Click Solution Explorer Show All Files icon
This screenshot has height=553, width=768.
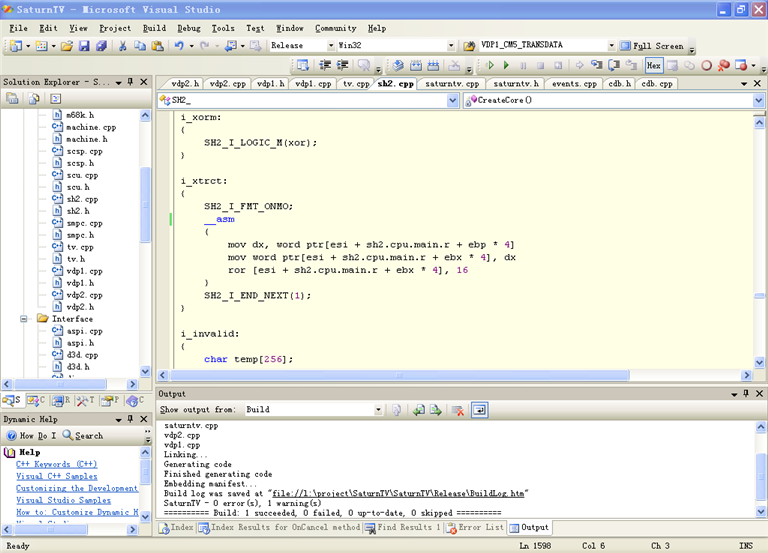click(34, 98)
